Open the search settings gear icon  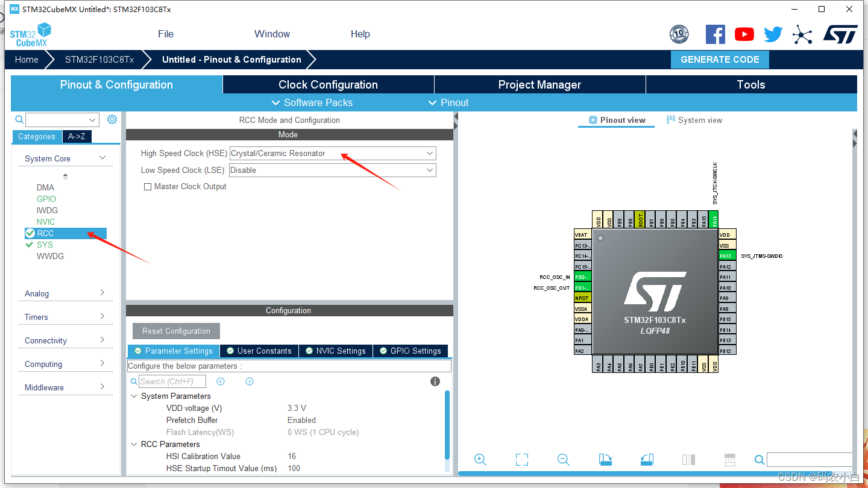pos(112,119)
